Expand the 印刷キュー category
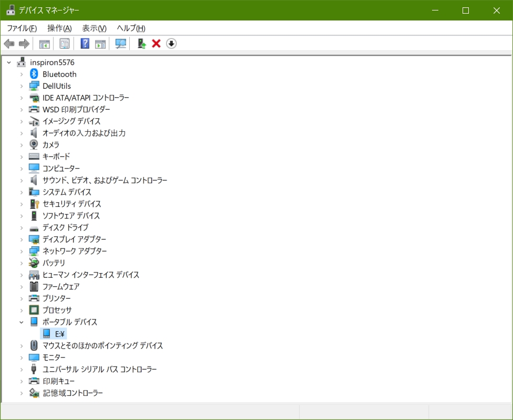This screenshot has height=420, width=513. tap(22, 381)
